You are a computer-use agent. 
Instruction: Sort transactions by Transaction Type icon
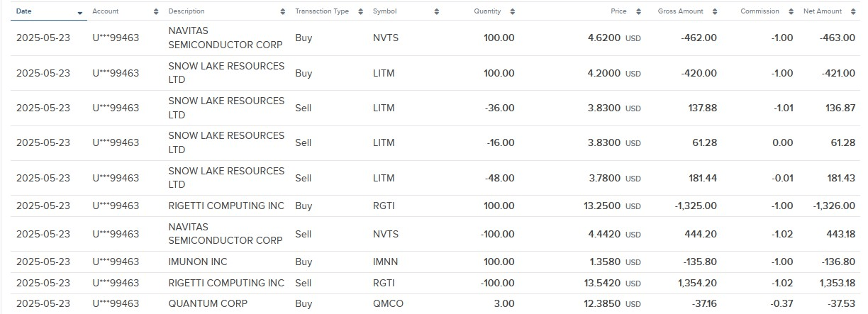[x=361, y=11]
